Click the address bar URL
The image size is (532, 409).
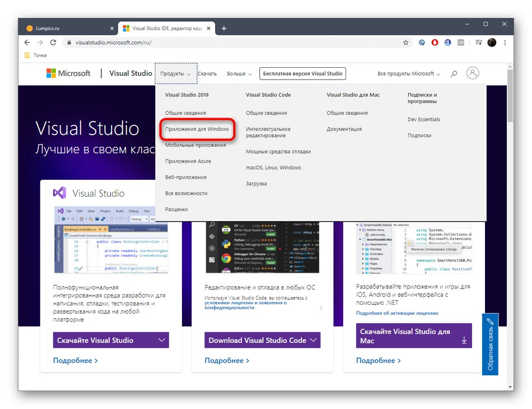113,43
